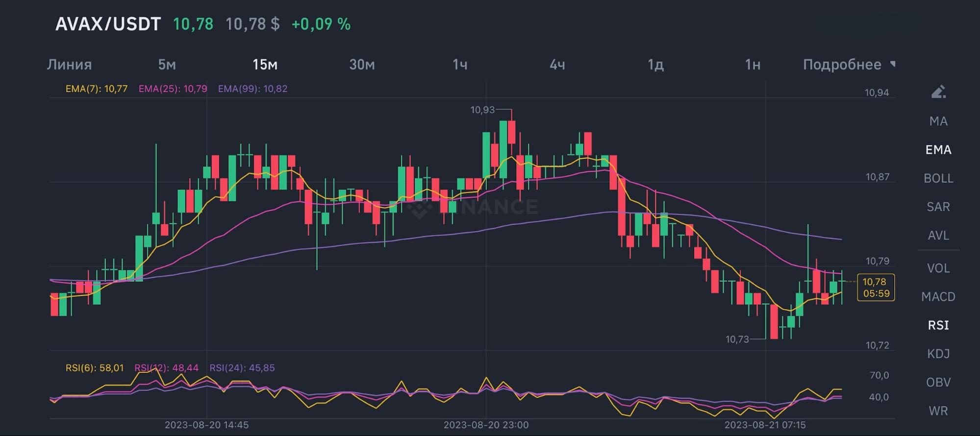
Task: Toggle the VOL sub-indicator
Action: coord(938,268)
